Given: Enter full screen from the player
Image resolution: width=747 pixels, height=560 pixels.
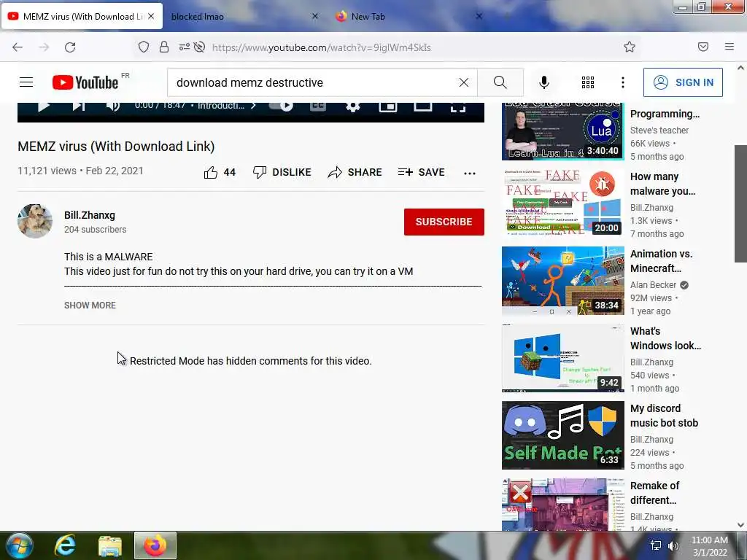Looking at the screenshot, I should 458,106.
